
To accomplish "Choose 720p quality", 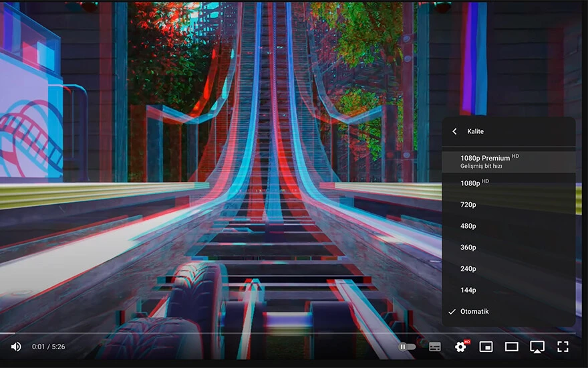I will (x=508, y=205).
